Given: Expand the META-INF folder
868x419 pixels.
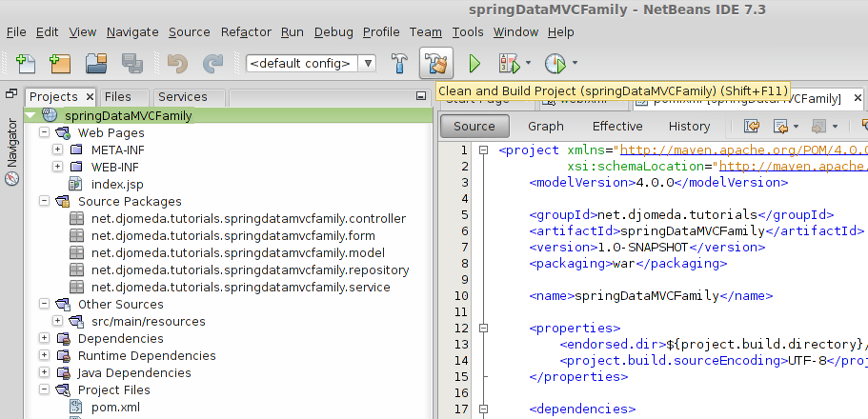Looking at the screenshot, I should (57, 150).
